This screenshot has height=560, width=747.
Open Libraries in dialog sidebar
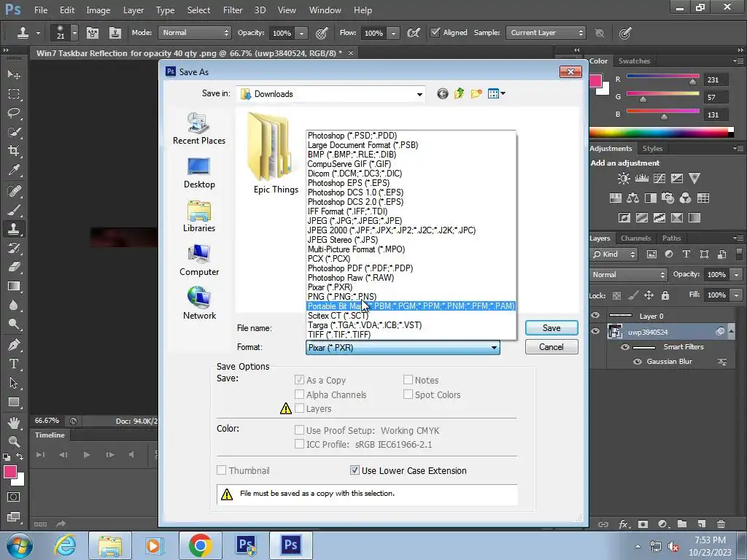199,216
